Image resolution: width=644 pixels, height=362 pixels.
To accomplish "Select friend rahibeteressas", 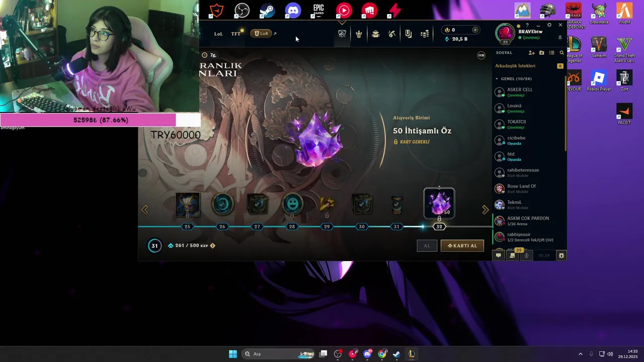I will [x=529, y=172].
